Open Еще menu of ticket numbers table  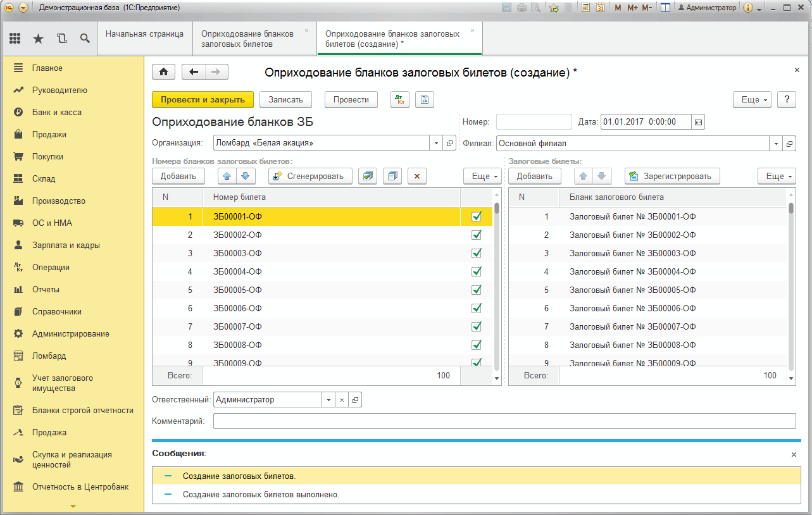pyautogui.click(x=483, y=176)
